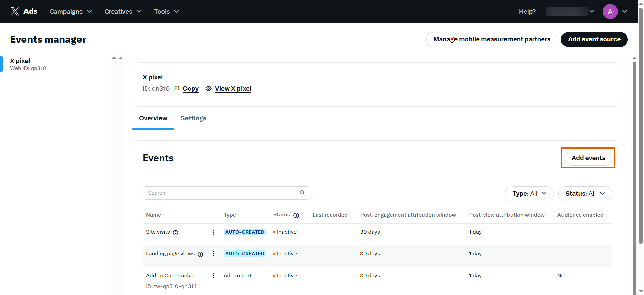
Task: Click the Name column header
Action: (x=153, y=215)
